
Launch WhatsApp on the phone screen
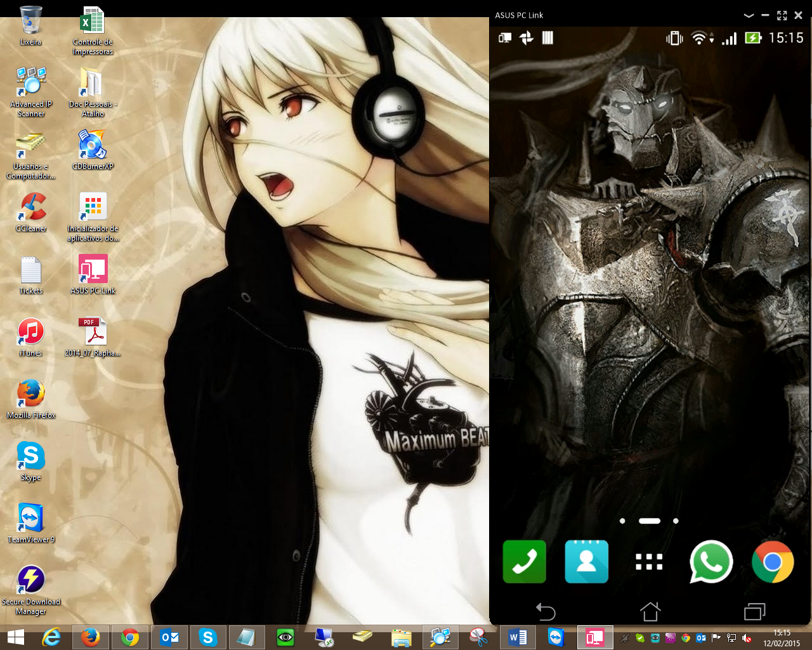pos(711,562)
